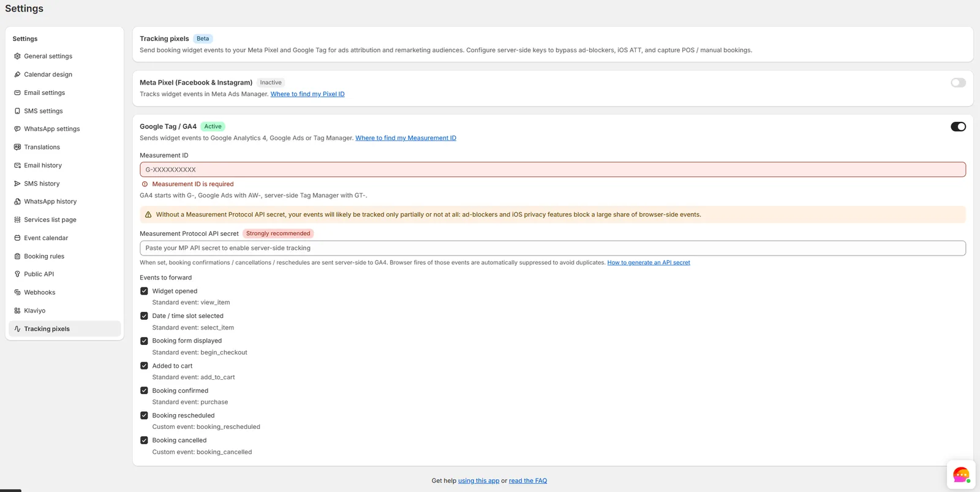Click the WhatsApp history icon
Screen dimensions: 980x492
tap(17, 202)
